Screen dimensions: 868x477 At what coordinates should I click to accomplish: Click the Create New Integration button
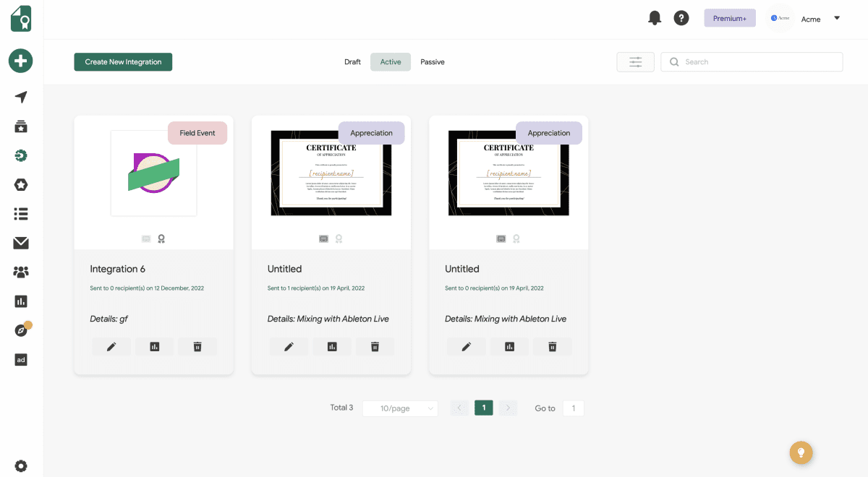[122, 62]
